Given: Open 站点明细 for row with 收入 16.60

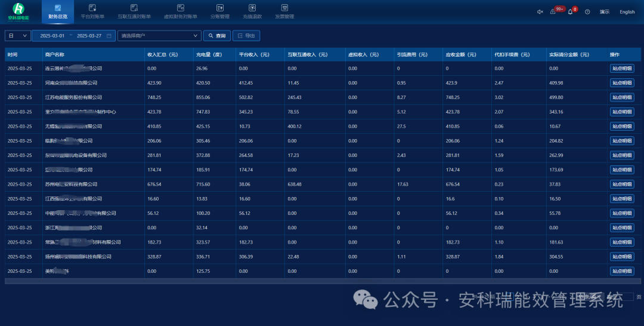Looking at the screenshot, I should (x=622, y=199).
